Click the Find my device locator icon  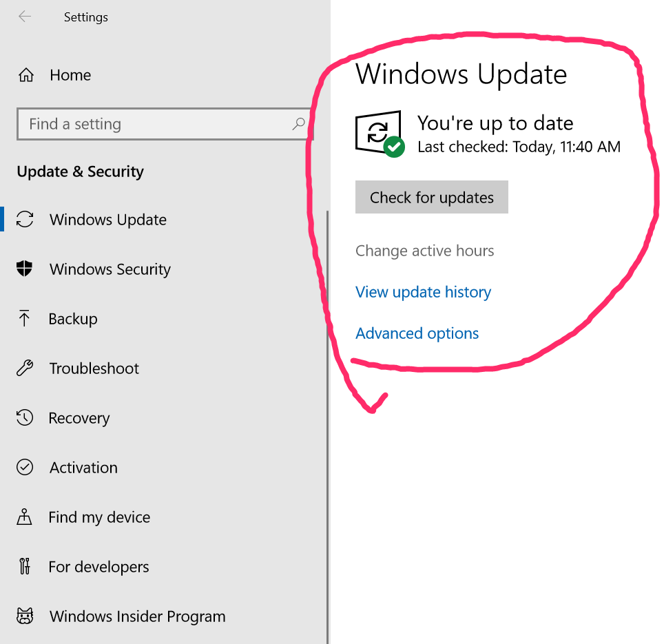pos(24,517)
